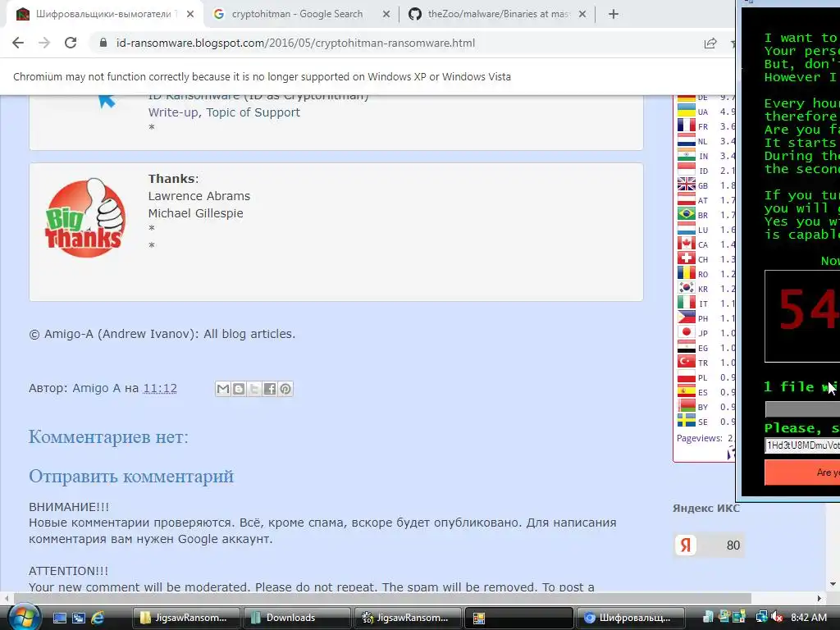Image resolution: width=840 pixels, height=630 pixels.
Task: Switch to theZoo/malware/Binaries GitHub tab
Action: [498, 14]
